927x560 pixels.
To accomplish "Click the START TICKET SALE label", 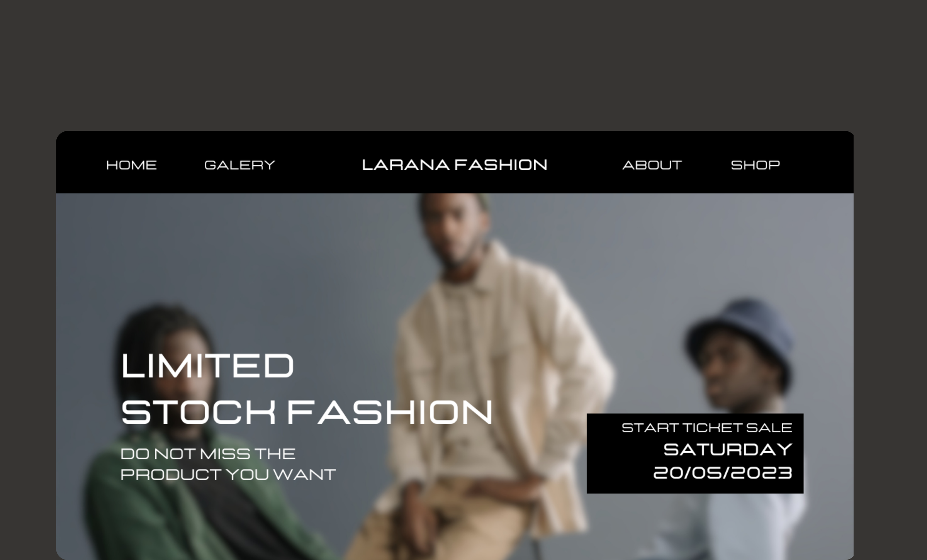I will [x=707, y=428].
